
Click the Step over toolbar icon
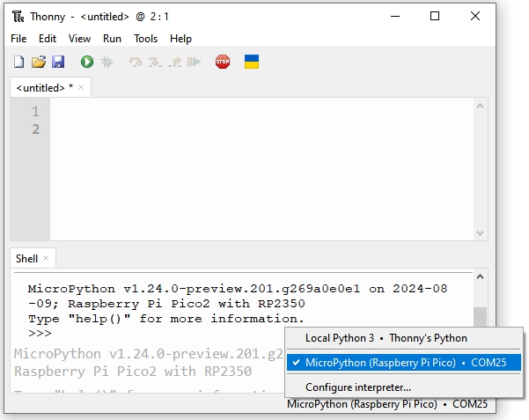coord(136,63)
